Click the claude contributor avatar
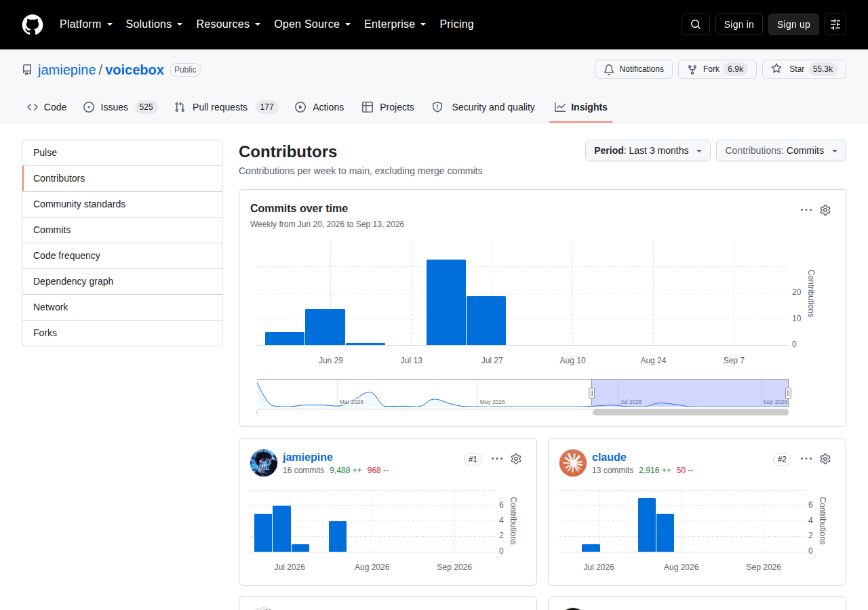The height and width of the screenshot is (610, 868). 573,463
